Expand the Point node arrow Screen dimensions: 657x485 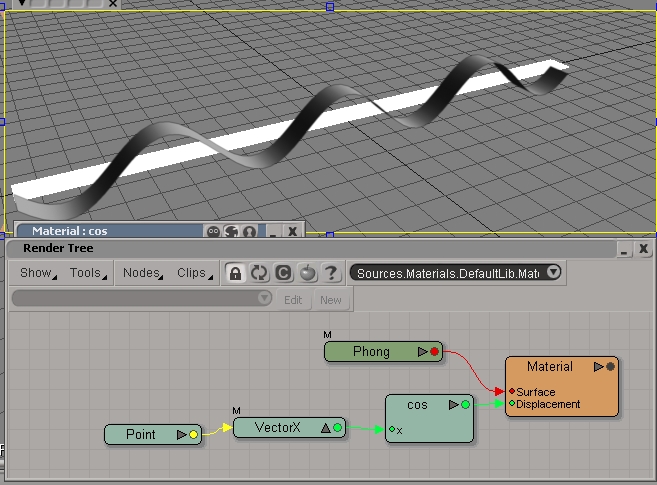(181, 435)
